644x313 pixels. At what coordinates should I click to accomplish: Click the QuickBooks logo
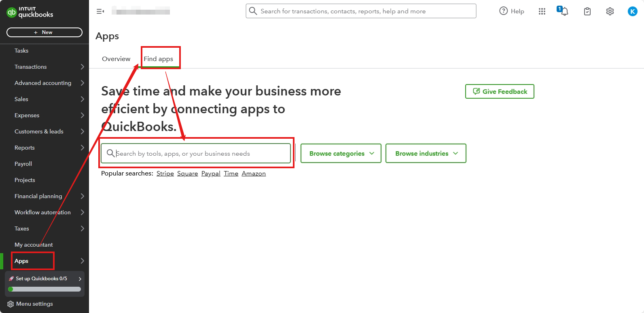30,12
